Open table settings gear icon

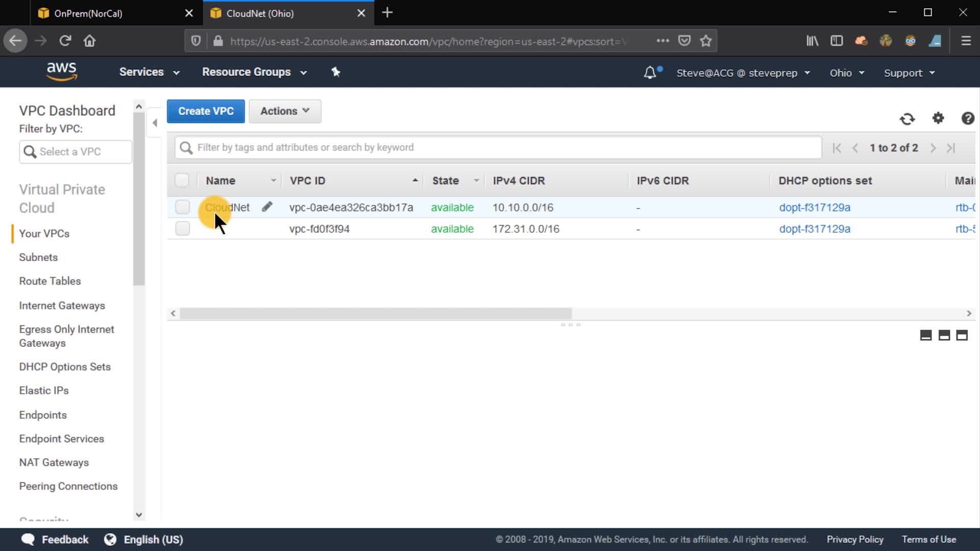click(938, 118)
